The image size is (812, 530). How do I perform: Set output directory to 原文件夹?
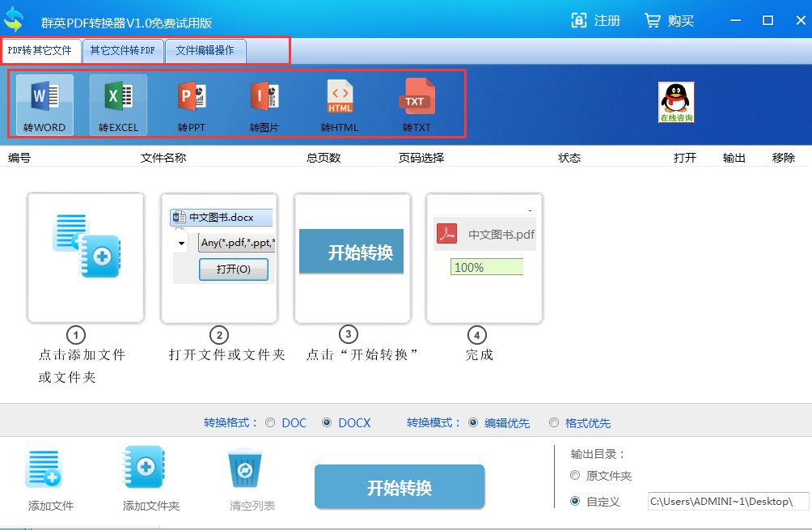point(575,475)
